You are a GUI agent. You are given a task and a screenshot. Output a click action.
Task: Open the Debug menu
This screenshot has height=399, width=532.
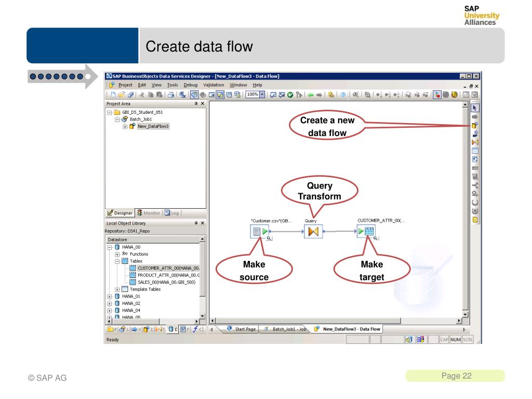coord(190,85)
